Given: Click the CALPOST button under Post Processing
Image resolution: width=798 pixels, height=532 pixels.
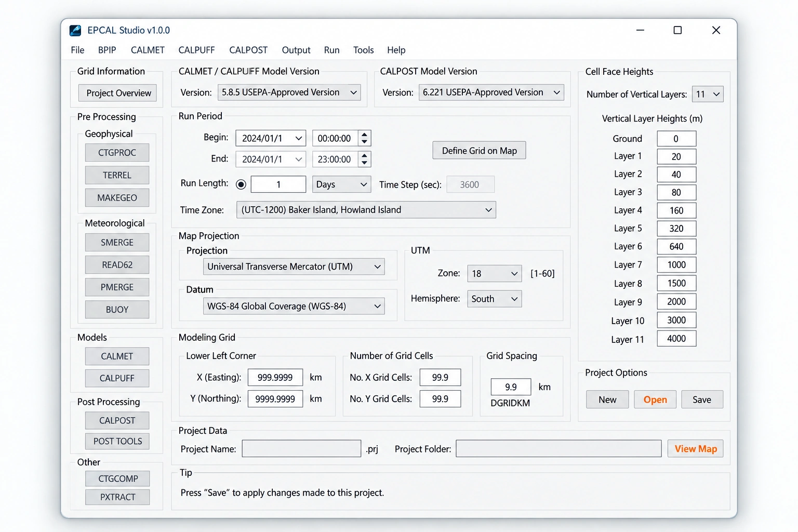Looking at the screenshot, I should [x=117, y=421].
